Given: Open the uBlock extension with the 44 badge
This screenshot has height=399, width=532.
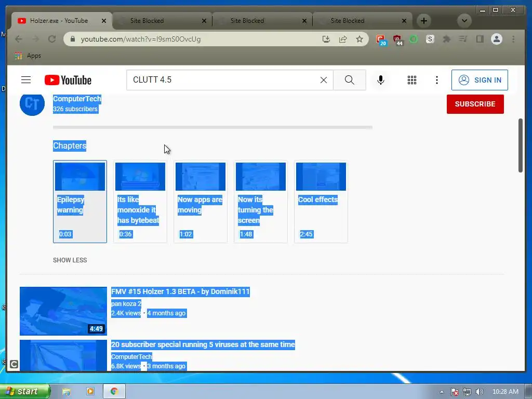Looking at the screenshot, I should tap(397, 39).
